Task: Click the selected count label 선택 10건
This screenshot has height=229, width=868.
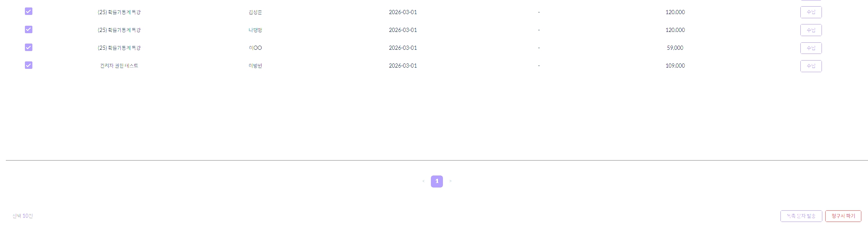Action: click(22, 216)
